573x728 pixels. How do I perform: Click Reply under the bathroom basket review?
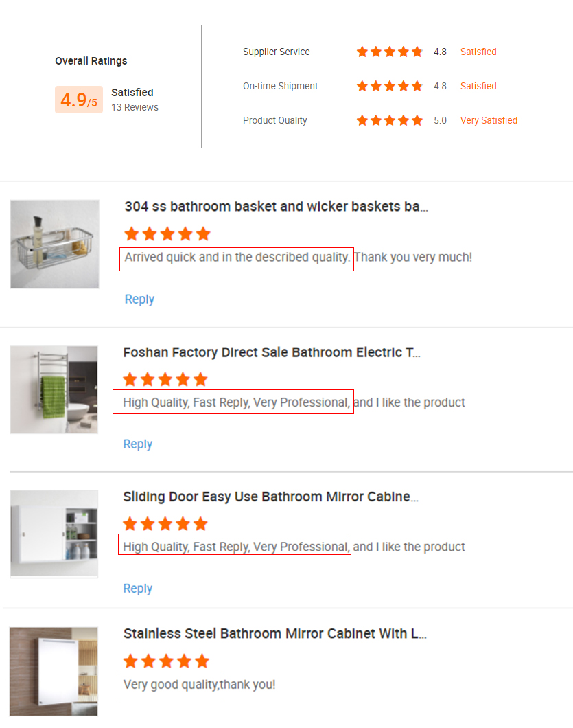tap(139, 299)
